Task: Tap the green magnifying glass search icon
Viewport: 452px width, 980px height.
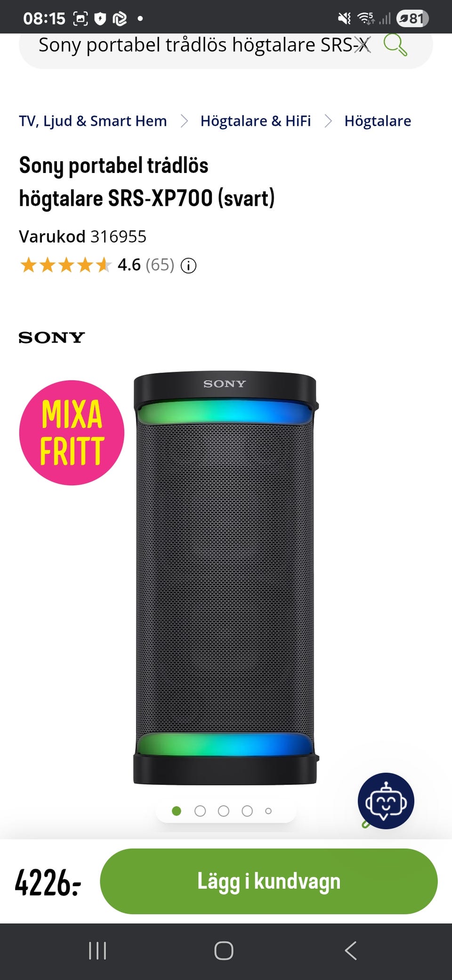Action: click(395, 45)
